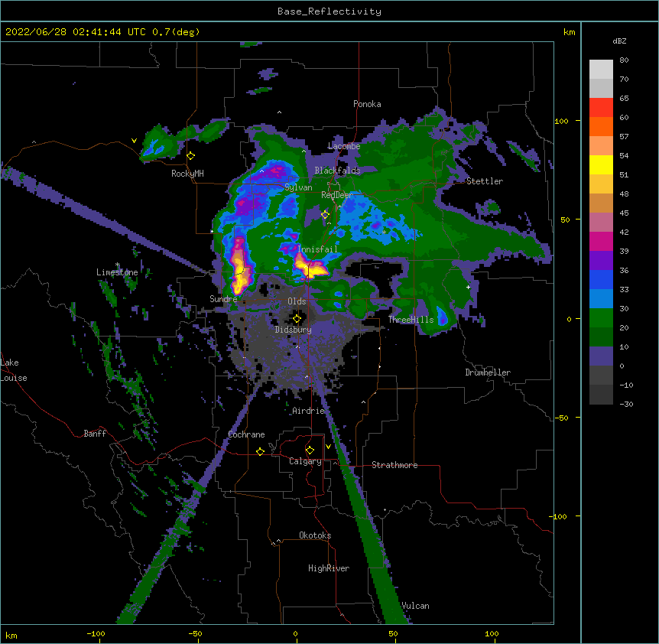
Task: Click the Banff label
Action: 95,434
